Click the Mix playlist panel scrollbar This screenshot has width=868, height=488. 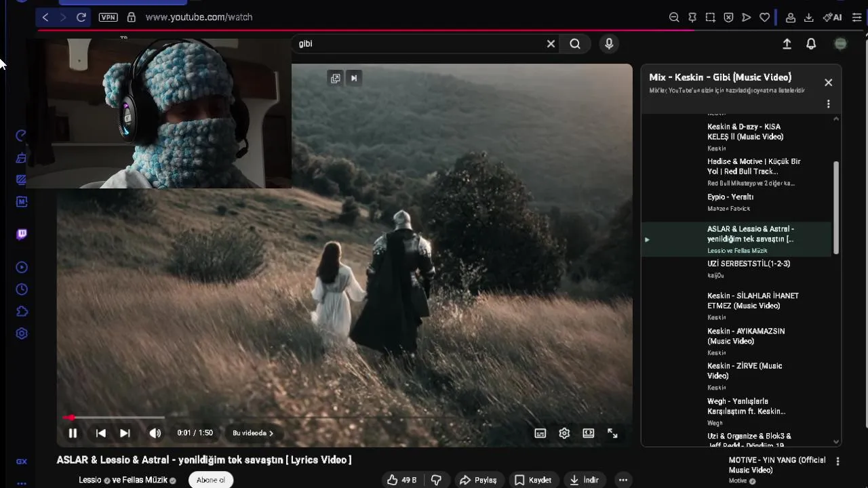point(836,207)
